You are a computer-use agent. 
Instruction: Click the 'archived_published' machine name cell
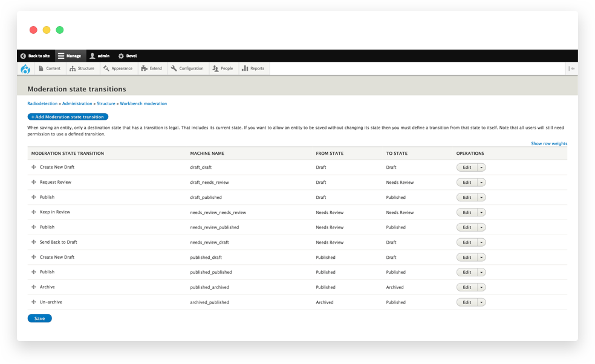tap(209, 302)
